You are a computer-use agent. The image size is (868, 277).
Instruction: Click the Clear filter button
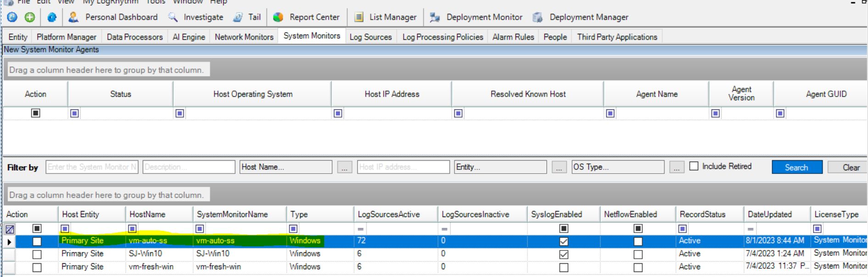[x=851, y=168]
